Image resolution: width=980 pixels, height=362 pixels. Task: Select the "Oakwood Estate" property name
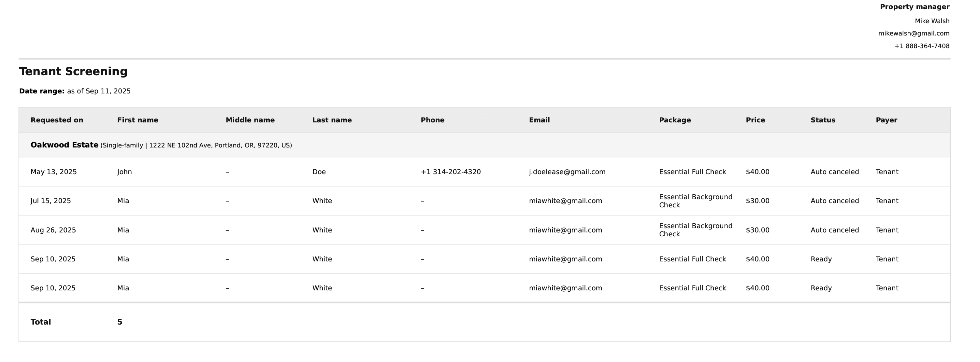(64, 145)
